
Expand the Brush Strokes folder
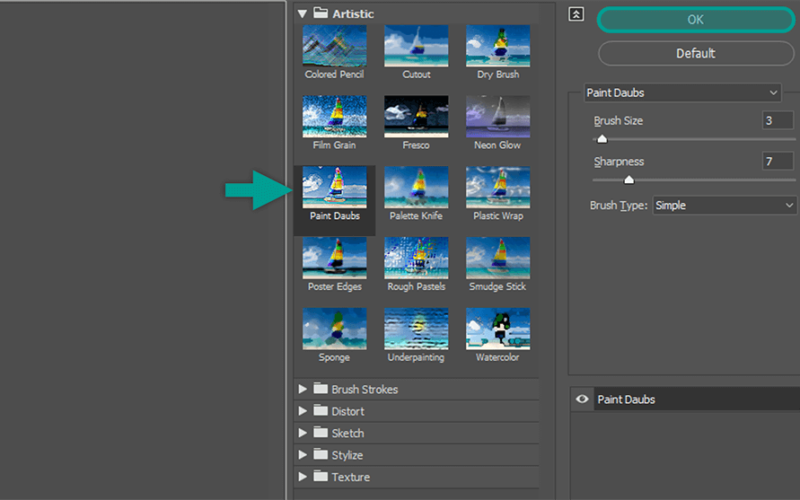303,389
